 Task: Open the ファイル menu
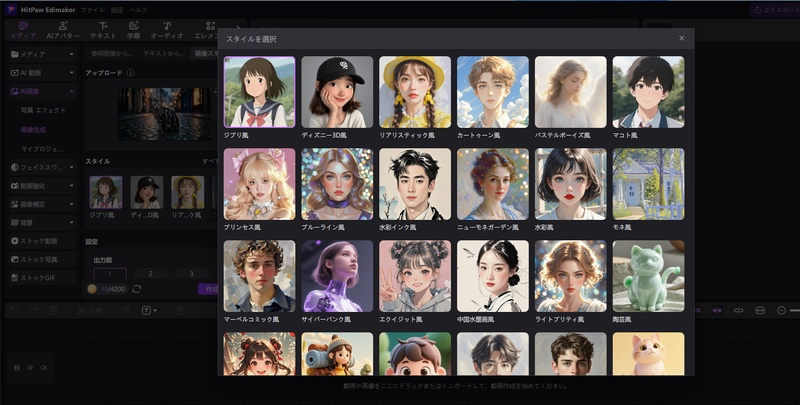coord(92,9)
